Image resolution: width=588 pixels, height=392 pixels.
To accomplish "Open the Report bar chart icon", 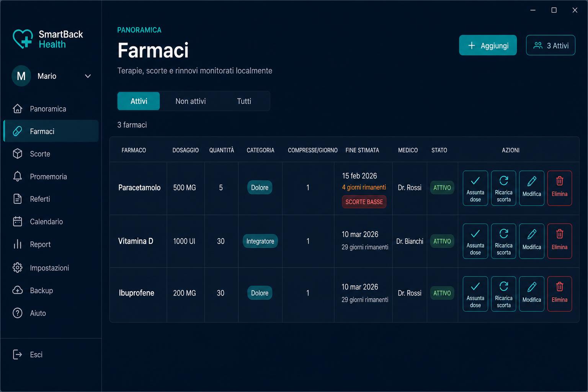I will pyautogui.click(x=18, y=244).
